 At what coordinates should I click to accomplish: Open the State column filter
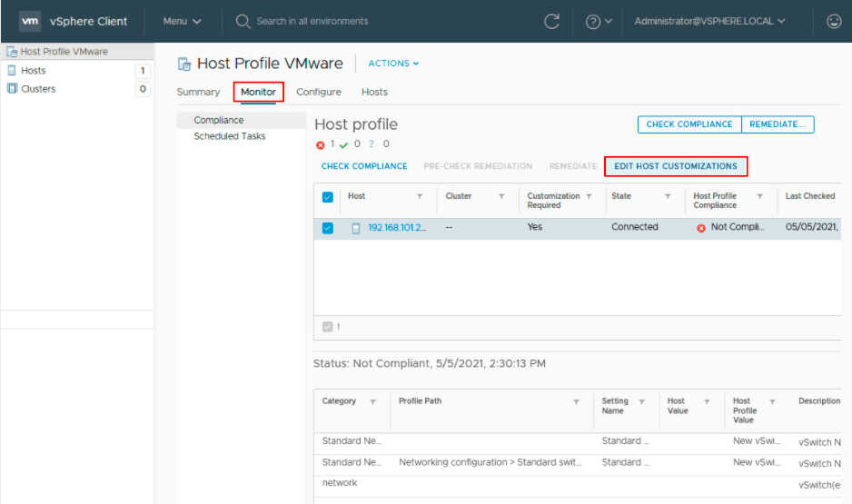tap(668, 196)
